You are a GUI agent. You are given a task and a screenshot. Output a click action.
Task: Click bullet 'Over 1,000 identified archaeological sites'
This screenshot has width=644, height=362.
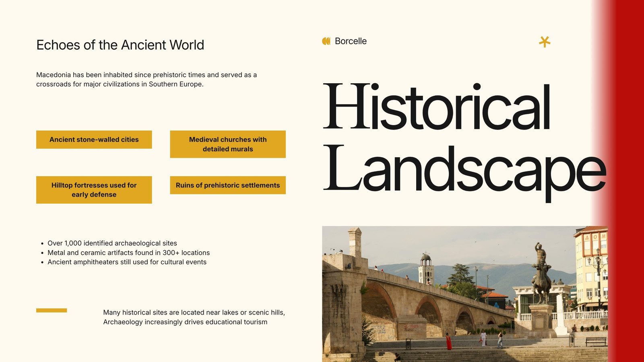[112, 243]
